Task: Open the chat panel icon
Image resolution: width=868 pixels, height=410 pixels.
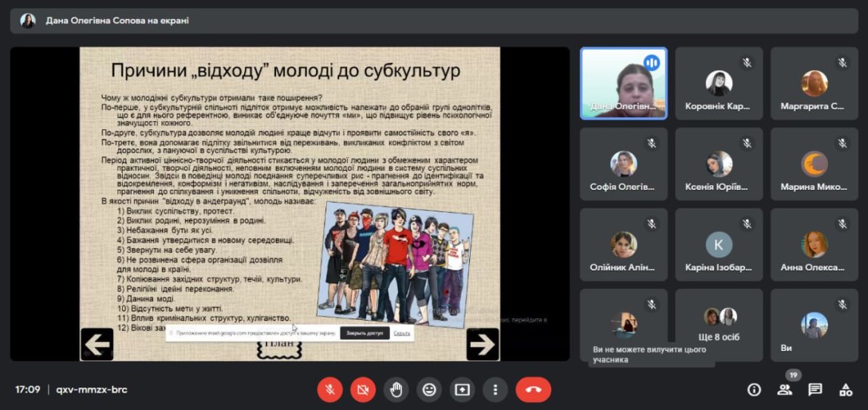Action: (x=815, y=389)
